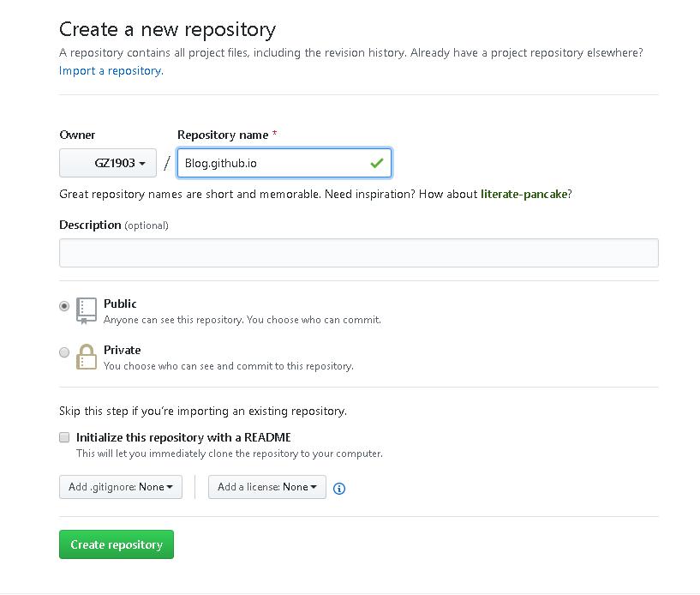The image size is (700, 595).
Task: Click the bold Public label text
Action: pos(120,304)
